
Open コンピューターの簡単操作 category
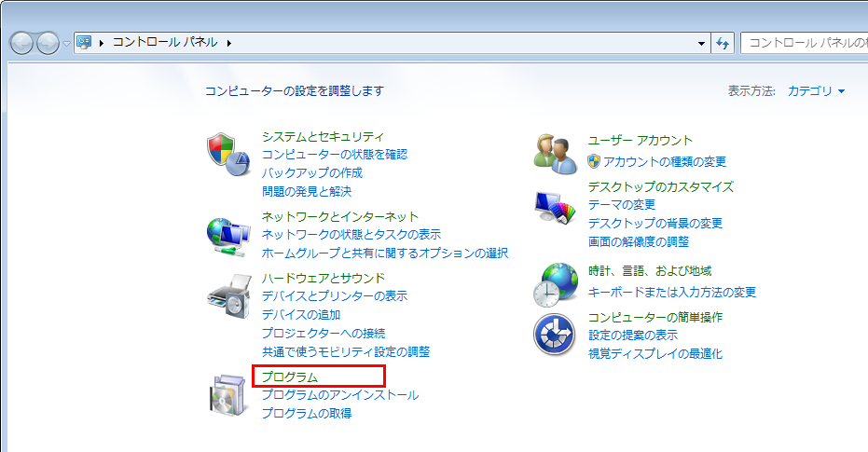(x=654, y=317)
